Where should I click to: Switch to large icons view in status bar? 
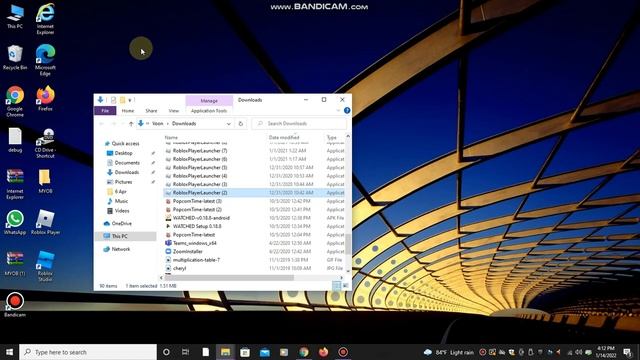[x=345, y=286]
